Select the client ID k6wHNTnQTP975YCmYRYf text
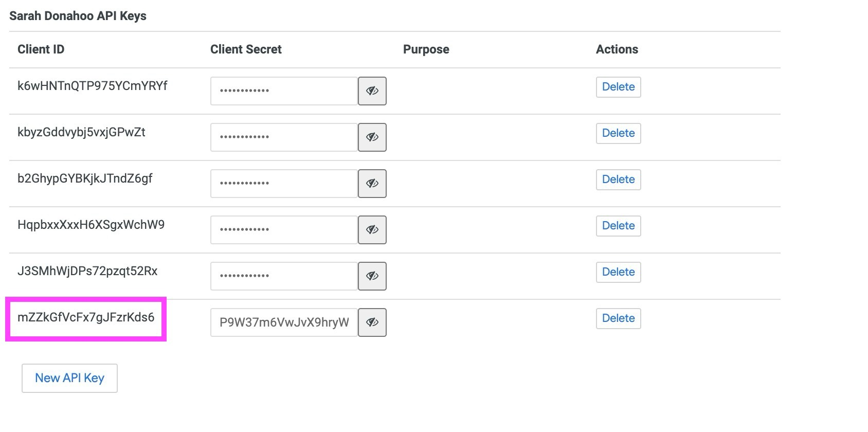 coord(93,86)
